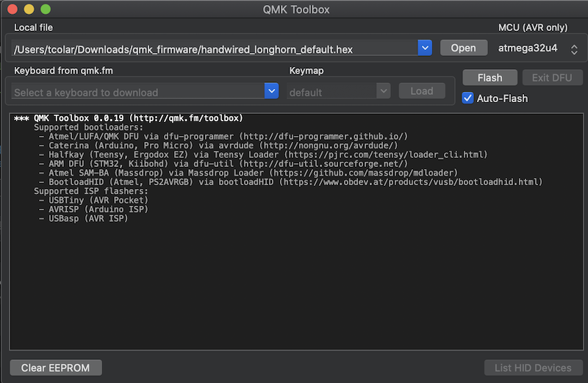Click the Caterina avrdude log line
The height and width of the screenshot is (383, 588).
pos(218,146)
